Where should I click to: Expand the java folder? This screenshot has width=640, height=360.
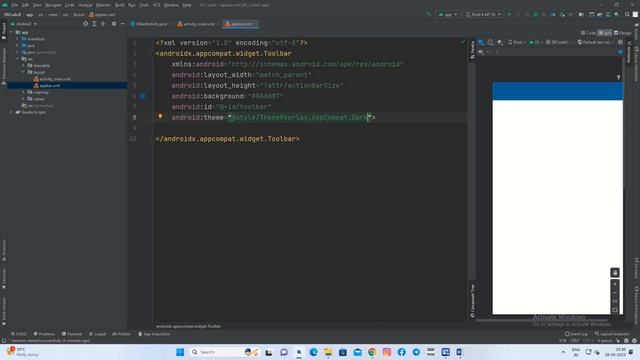[18, 45]
